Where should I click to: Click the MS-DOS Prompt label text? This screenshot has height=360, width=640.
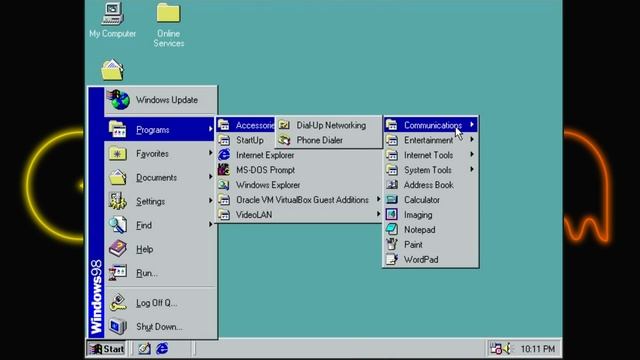[x=265, y=170]
